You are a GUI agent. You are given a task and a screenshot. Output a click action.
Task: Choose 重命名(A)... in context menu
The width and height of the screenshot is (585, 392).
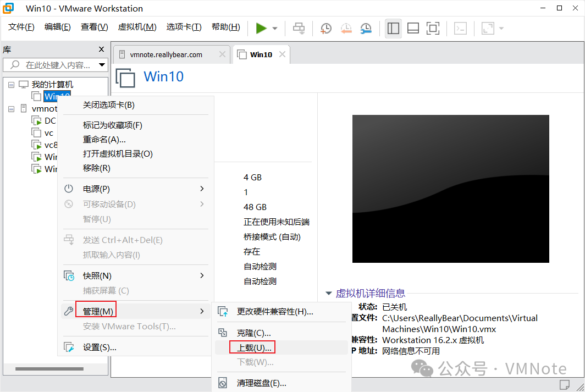[104, 140]
